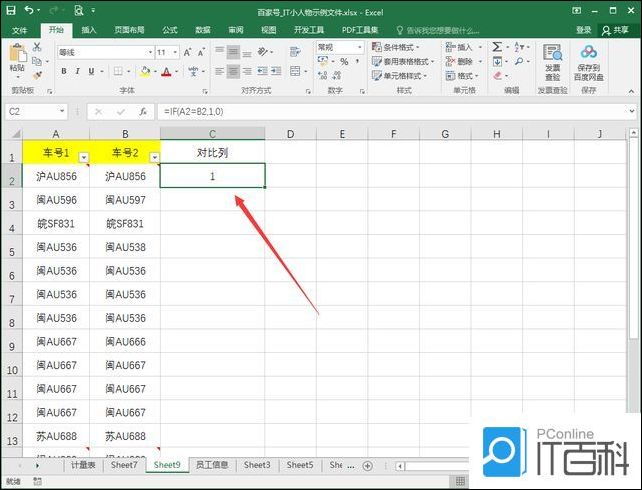Switch to Sheet7 sheet tab

(124, 465)
